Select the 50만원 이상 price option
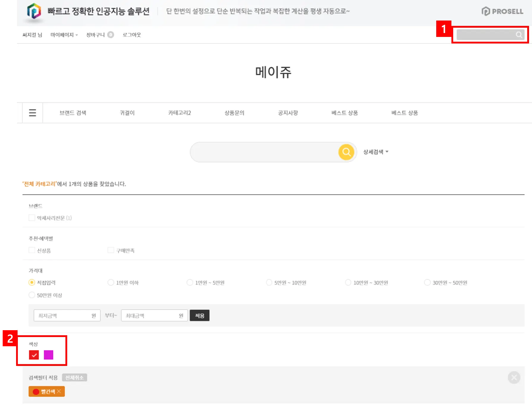The height and width of the screenshot is (407, 532). [32, 295]
